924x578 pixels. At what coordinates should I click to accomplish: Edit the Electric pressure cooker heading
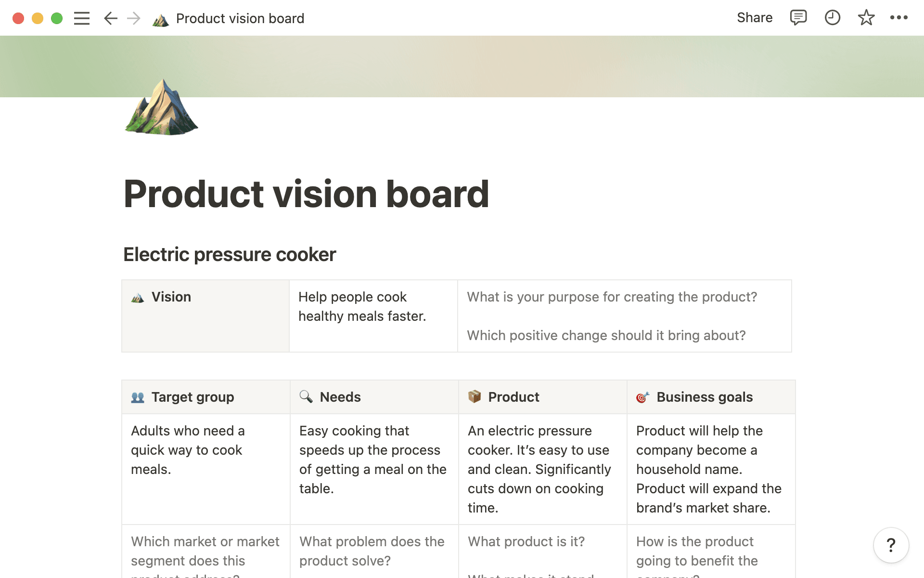[230, 254]
